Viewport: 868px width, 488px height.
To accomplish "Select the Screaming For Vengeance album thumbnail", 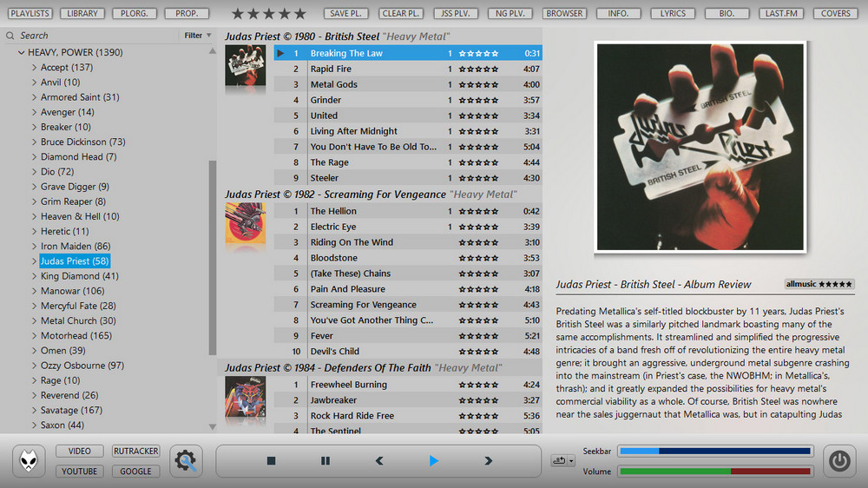I will click(245, 223).
